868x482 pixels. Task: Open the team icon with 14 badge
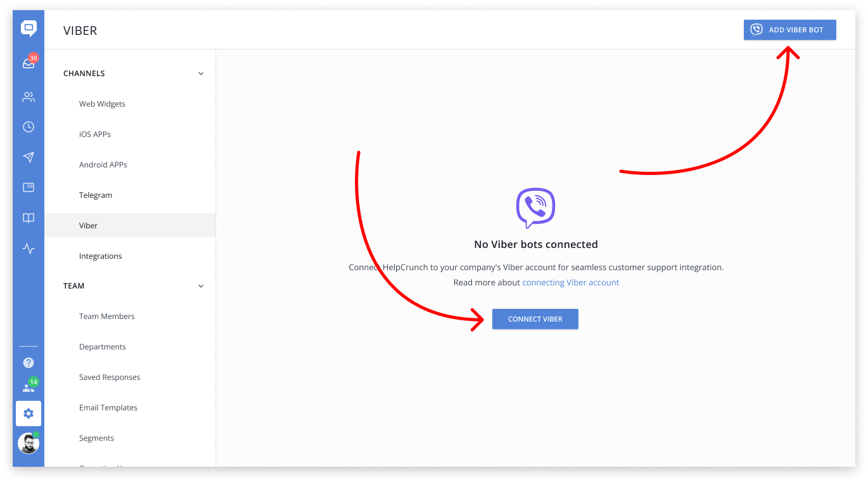(x=29, y=386)
